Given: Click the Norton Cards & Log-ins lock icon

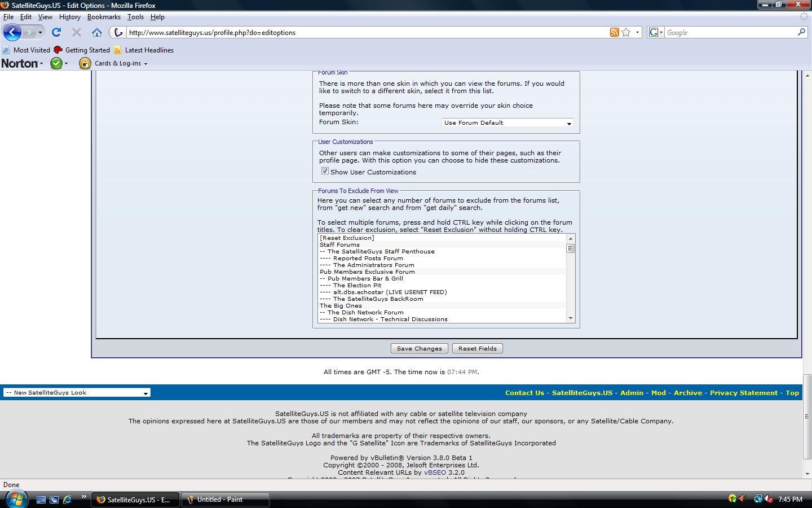Looking at the screenshot, I should 85,63.
